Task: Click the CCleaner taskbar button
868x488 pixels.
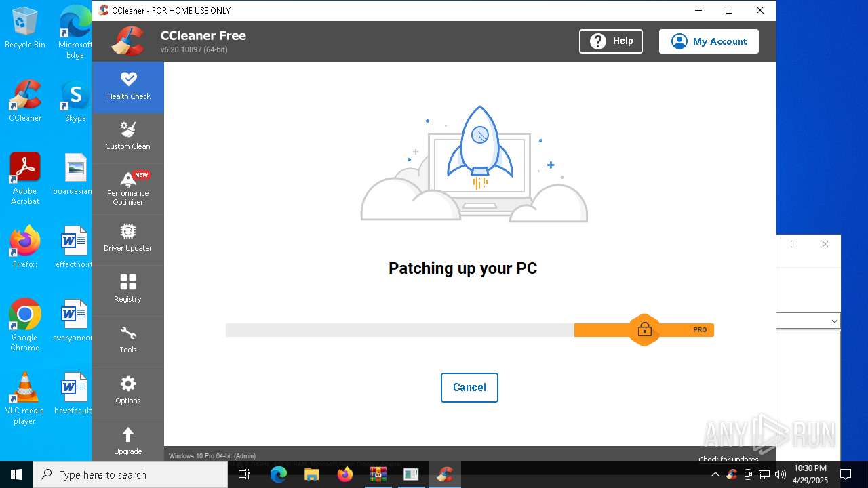Action: coord(445,474)
